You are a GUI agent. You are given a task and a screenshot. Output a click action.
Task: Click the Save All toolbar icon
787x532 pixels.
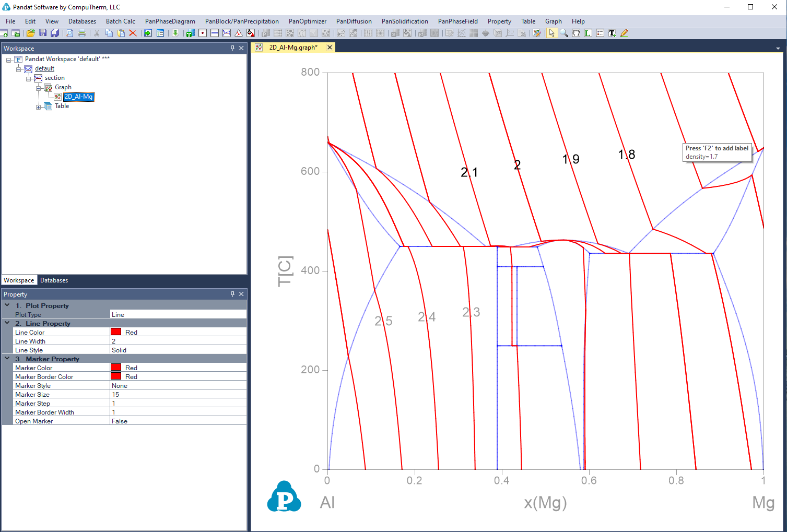pos(55,33)
